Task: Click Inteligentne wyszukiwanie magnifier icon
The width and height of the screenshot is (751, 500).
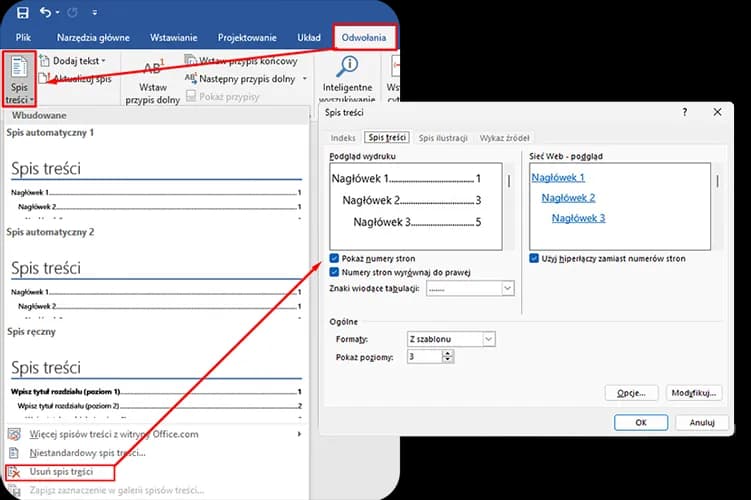Action: point(350,68)
